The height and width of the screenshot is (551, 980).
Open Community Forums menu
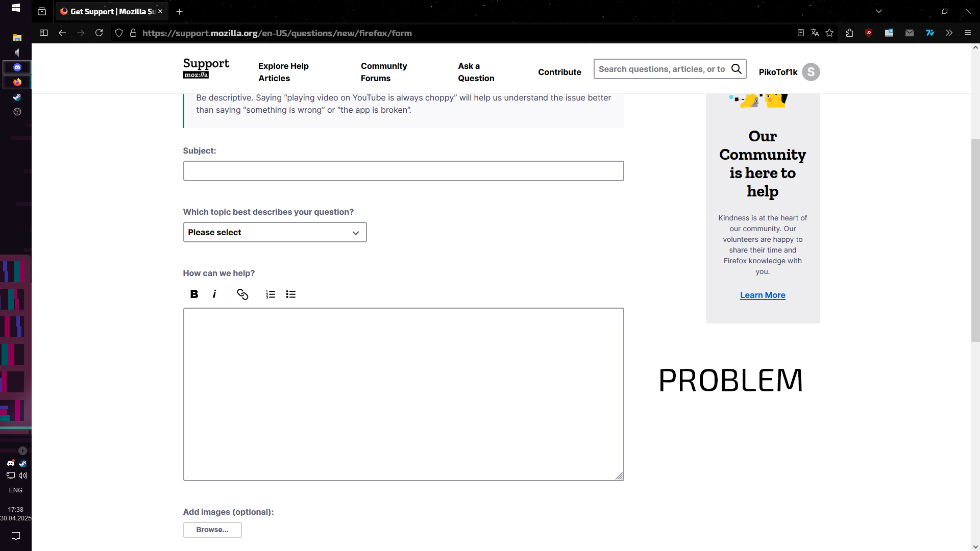click(x=384, y=72)
